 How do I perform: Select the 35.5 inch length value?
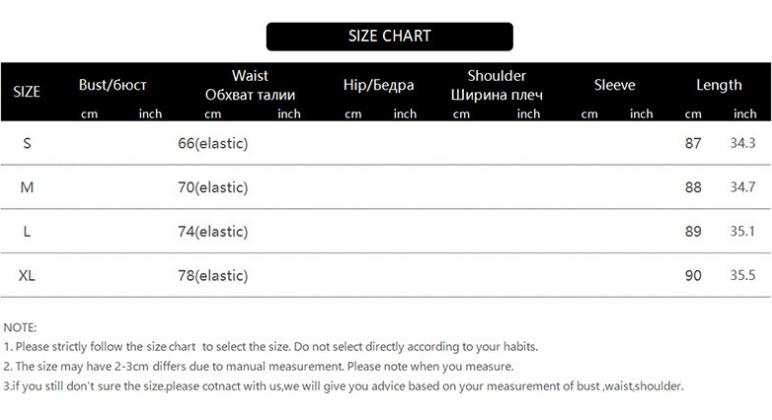(742, 275)
